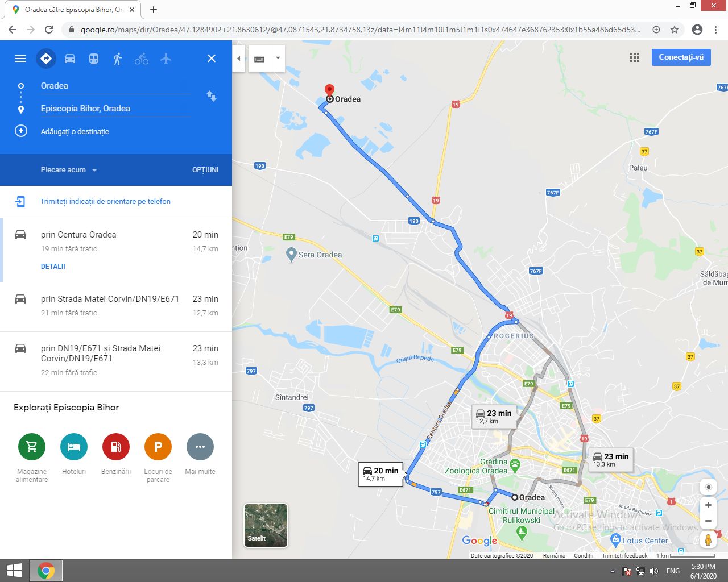Expand DETALII for Centura Oradea route
This screenshot has height=582, width=728.
[x=53, y=267]
